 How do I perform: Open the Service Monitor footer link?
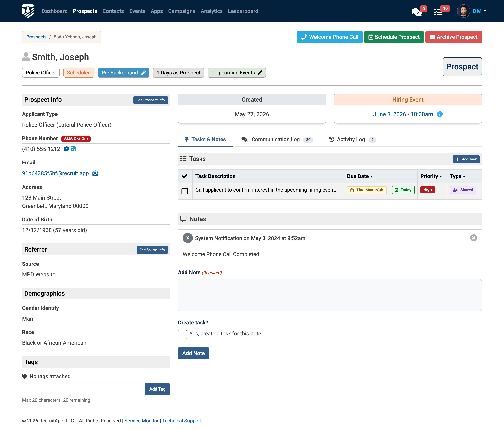tap(142, 421)
